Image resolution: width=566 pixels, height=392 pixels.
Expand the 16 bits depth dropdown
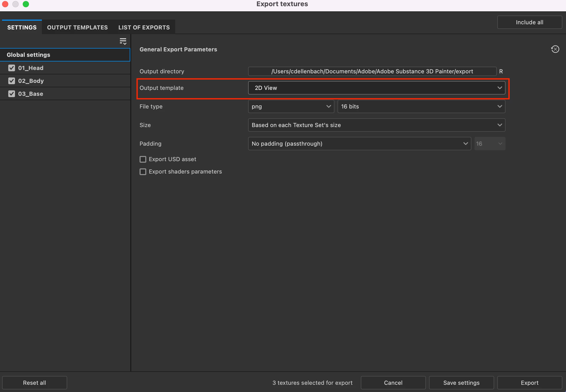421,106
